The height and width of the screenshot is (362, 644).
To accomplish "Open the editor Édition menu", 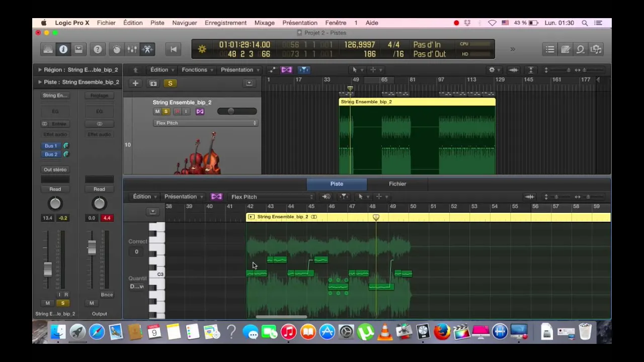I will (x=145, y=197).
